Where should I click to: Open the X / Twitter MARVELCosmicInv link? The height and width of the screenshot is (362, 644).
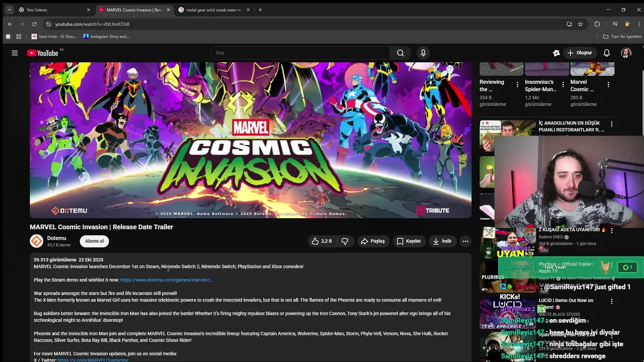93,360
